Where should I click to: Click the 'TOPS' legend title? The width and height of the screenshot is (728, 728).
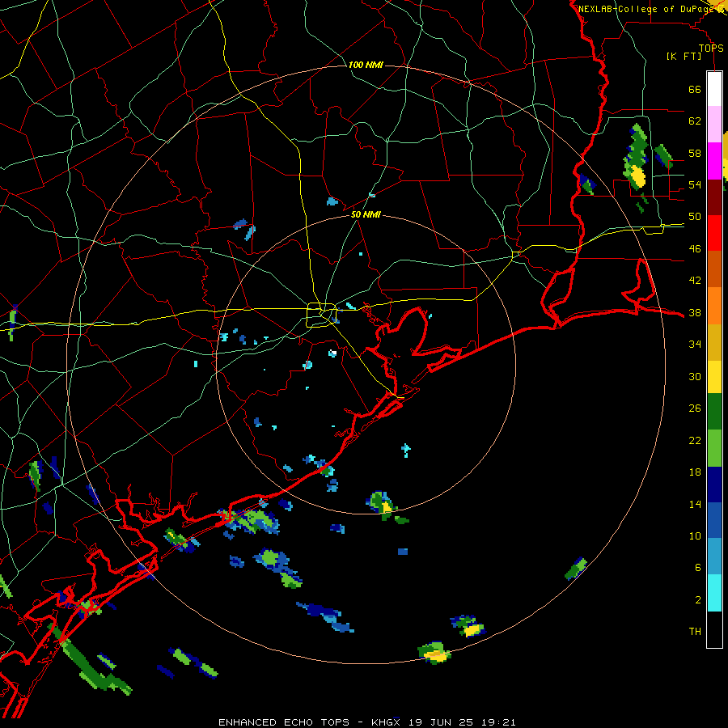click(711, 49)
